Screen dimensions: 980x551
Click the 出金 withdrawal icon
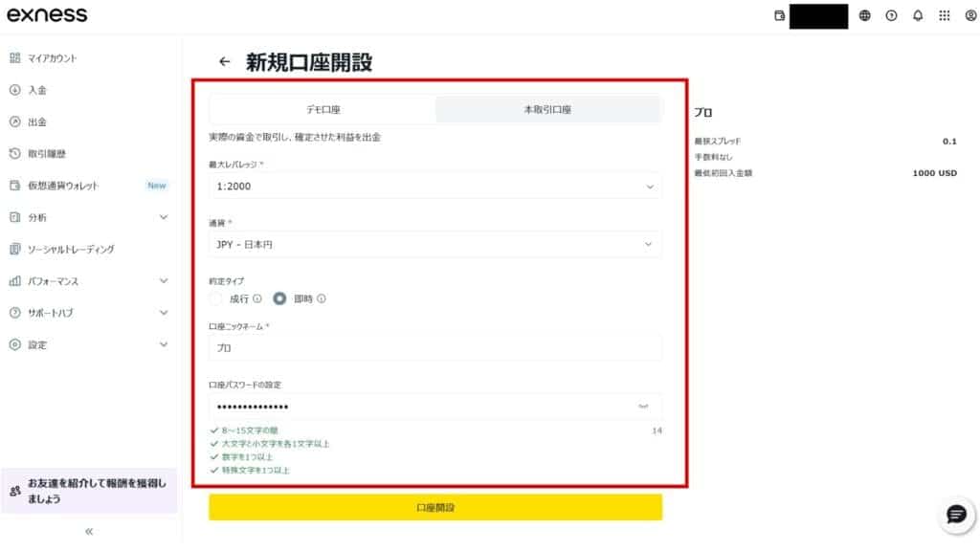pos(15,121)
